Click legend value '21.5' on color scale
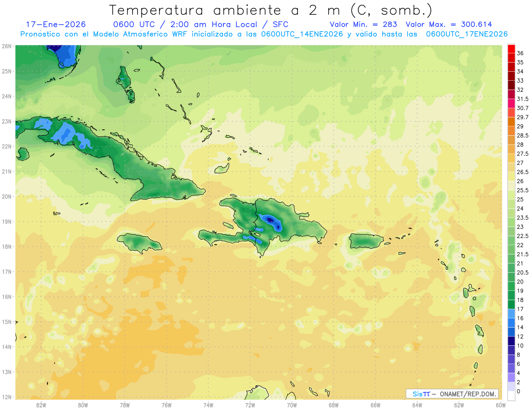This screenshot has height=411, width=532. click(x=523, y=254)
